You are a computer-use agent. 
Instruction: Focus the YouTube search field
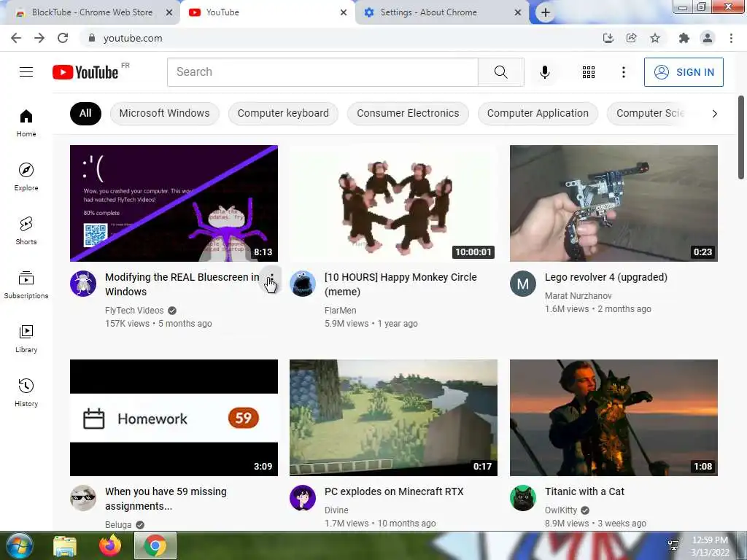pos(322,72)
